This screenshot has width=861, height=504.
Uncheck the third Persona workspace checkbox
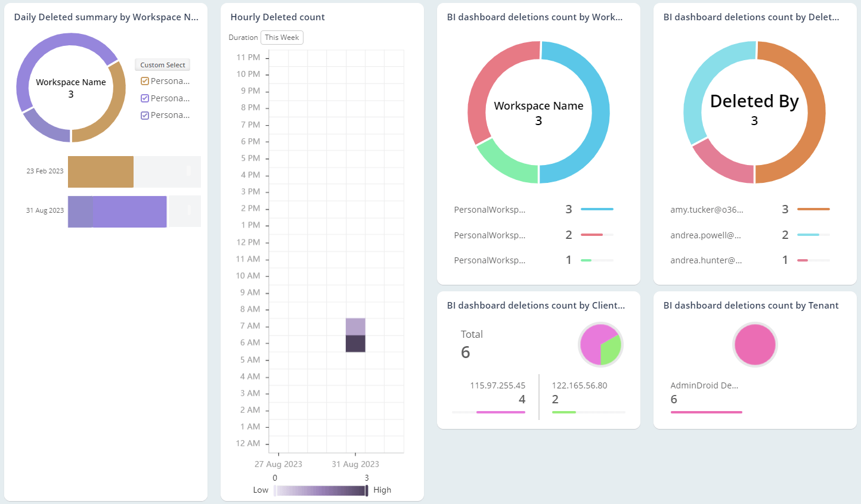pyautogui.click(x=144, y=114)
